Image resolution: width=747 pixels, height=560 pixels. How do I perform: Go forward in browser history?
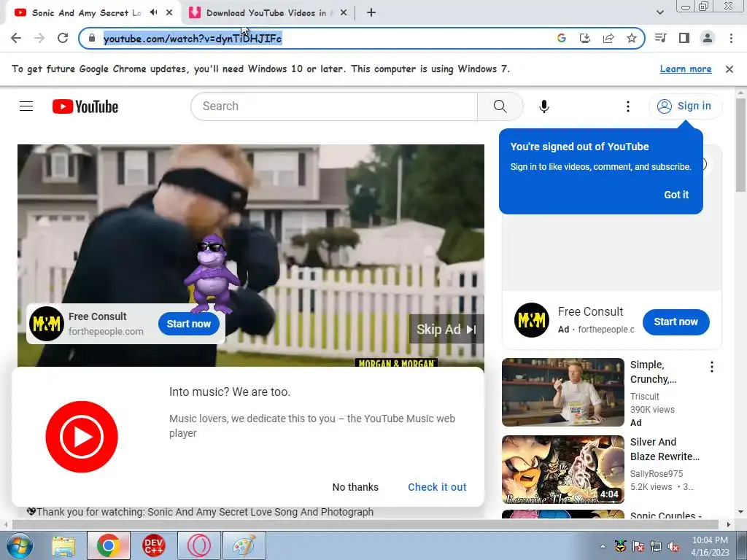click(x=39, y=38)
